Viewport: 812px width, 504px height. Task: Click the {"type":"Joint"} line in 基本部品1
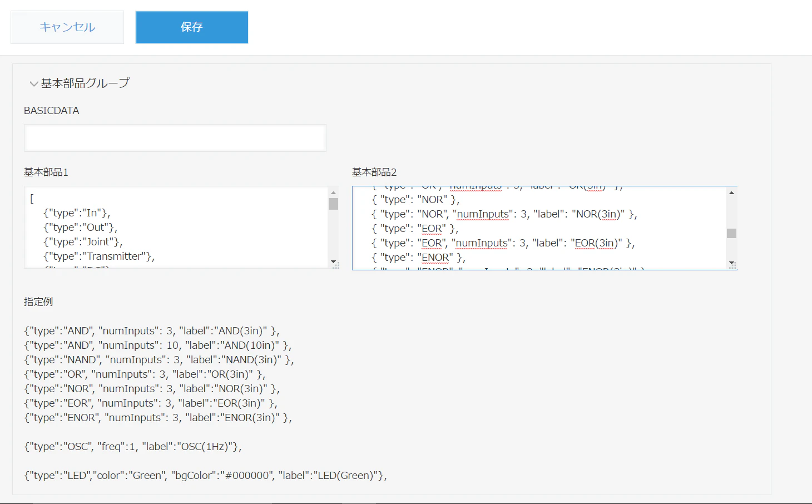coord(83,242)
